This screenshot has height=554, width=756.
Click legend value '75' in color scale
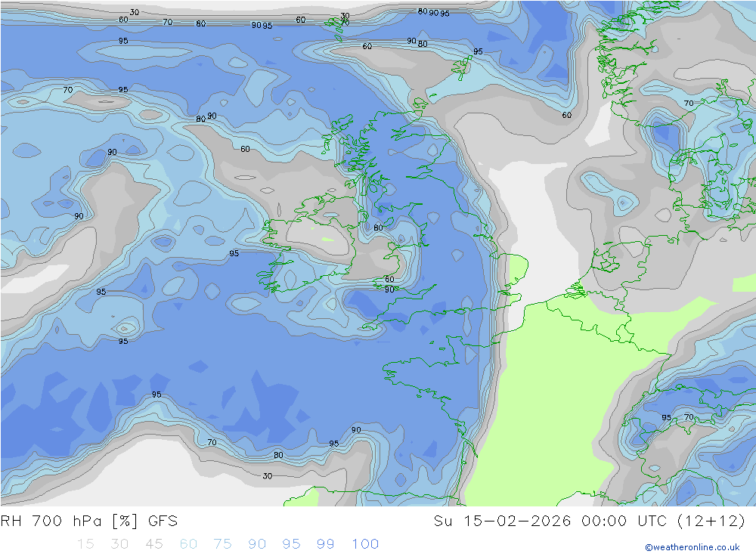tap(223, 544)
